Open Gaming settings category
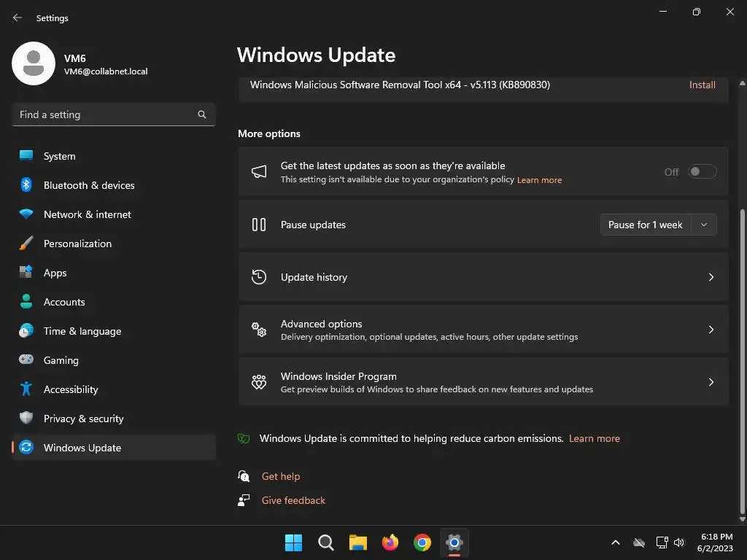Image resolution: width=747 pixels, height=560 pixels. (x=113, y=360)
